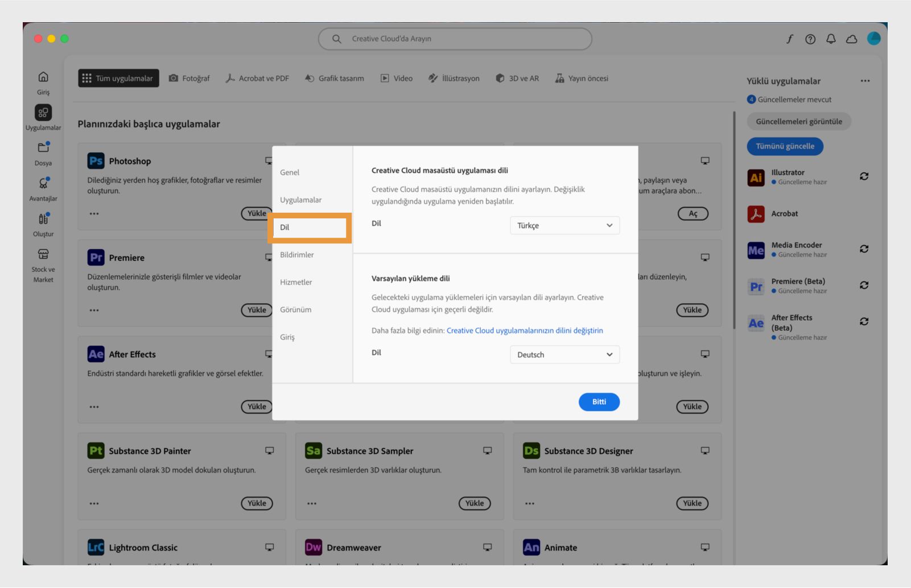
Task: Open the user profile avatar
Action: [x=874, y=38]
